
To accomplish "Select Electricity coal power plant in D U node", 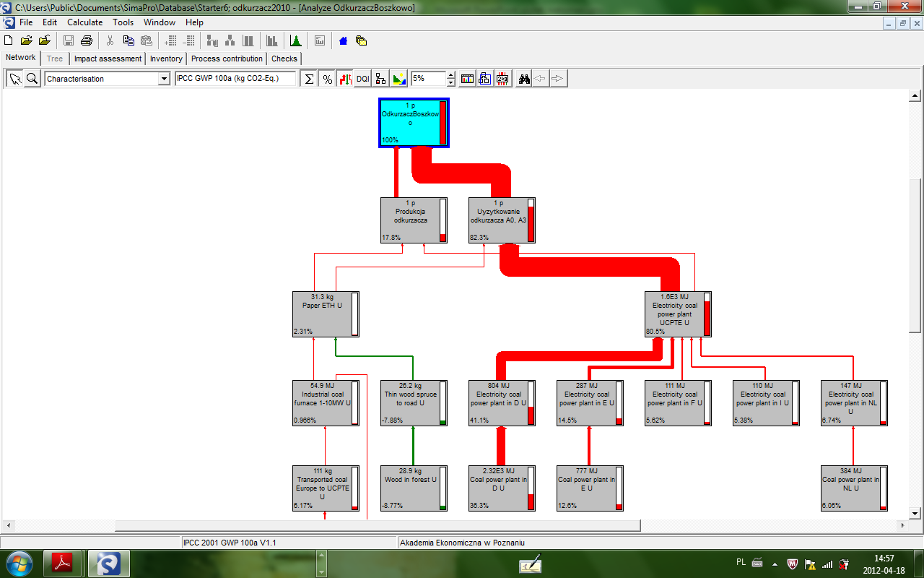I will coord(502,403).
